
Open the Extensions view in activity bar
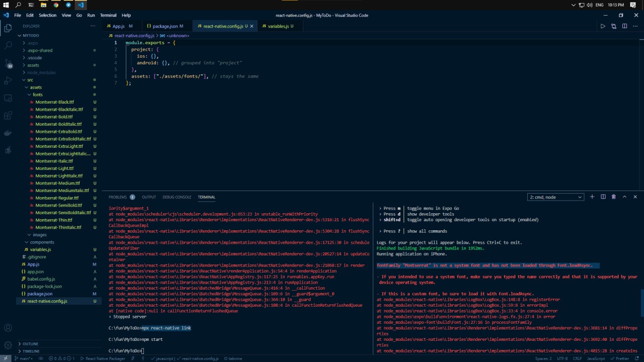8,116
